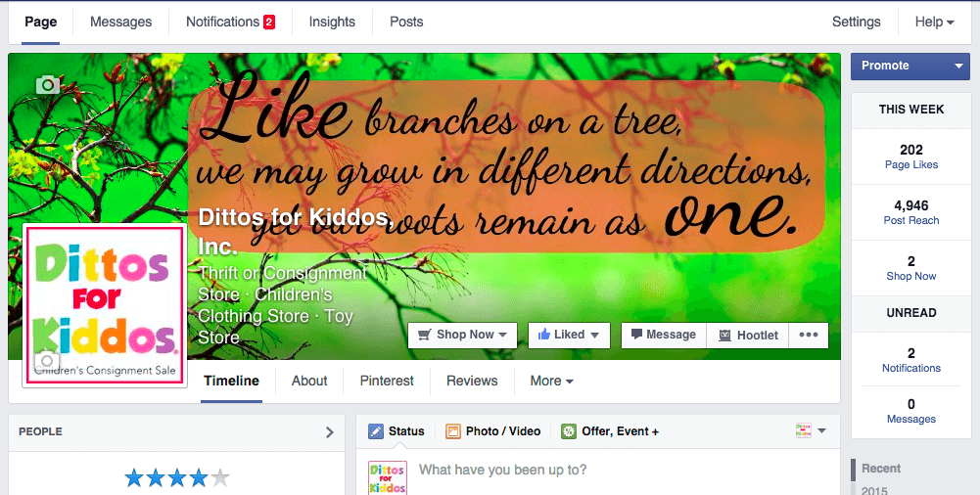Click the Status pencil icon
Viewport: 980px width, 495px height.
376,431
